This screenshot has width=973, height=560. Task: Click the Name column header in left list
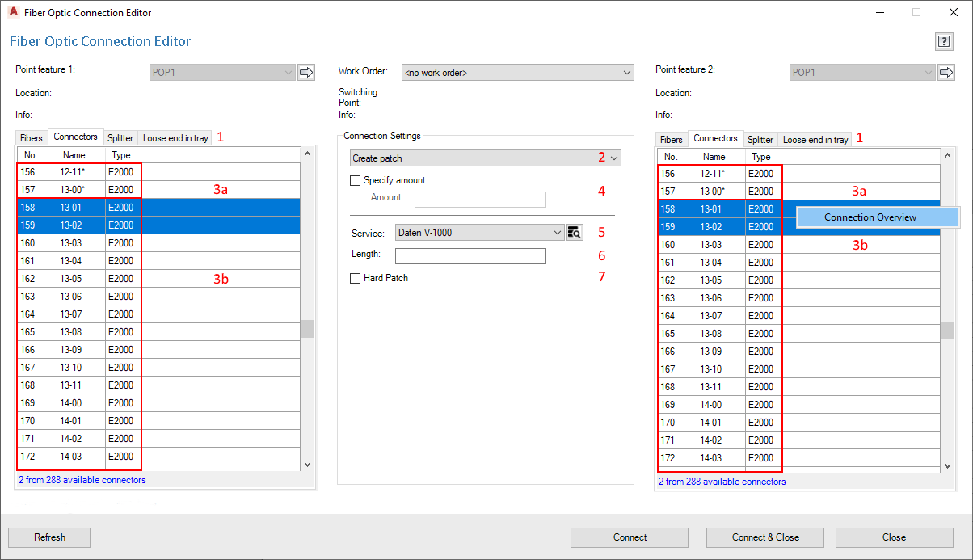click(81, 154)
